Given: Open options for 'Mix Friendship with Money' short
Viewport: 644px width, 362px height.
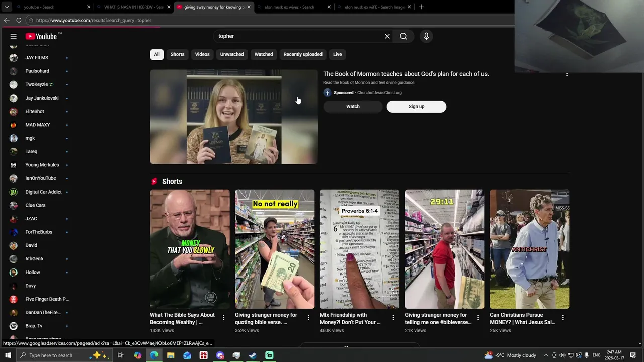Looking at the screenshot, I should 393,318.
